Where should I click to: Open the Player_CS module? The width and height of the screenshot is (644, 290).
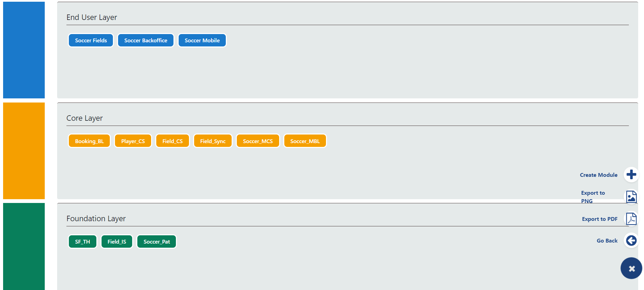click(x=133, y=141)
